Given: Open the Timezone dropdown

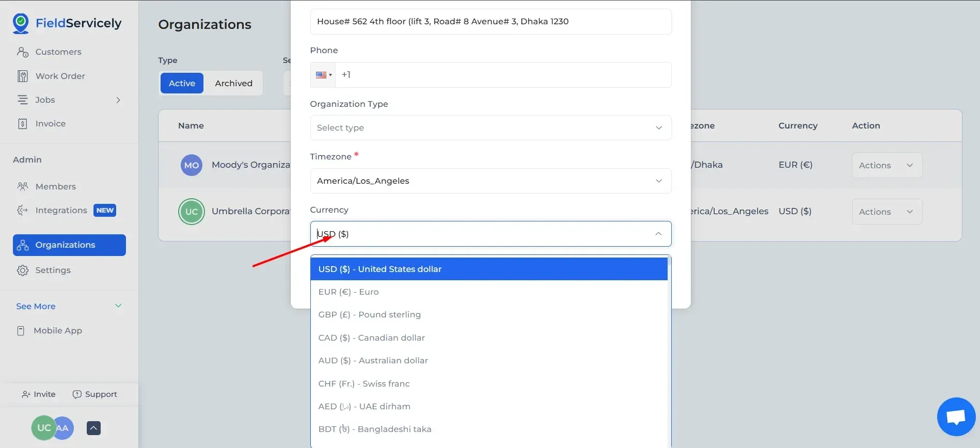Looking at the screenshot, I should point(490,181).
